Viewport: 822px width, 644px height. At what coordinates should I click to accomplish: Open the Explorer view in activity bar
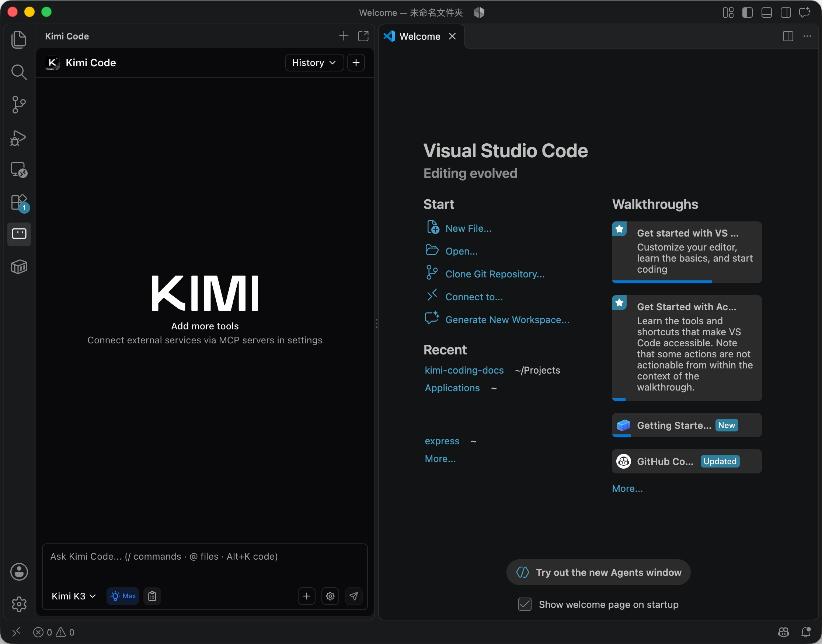pyautogui.click(x=19, y=39)
